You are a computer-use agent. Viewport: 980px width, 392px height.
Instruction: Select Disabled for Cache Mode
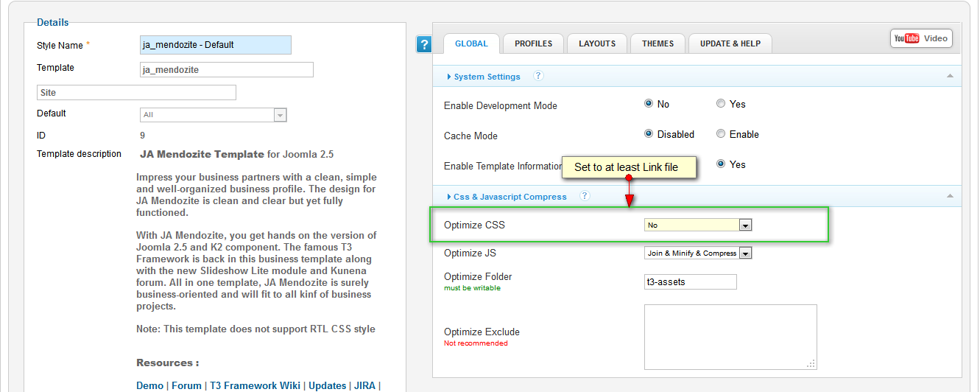point(649,134)
